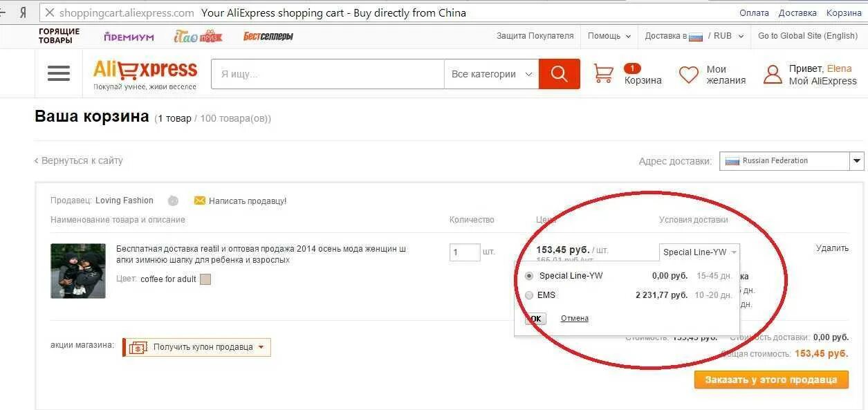Click Заказать у этого продавца button
This screenshot has width=868, height=410.
(771, 380)
